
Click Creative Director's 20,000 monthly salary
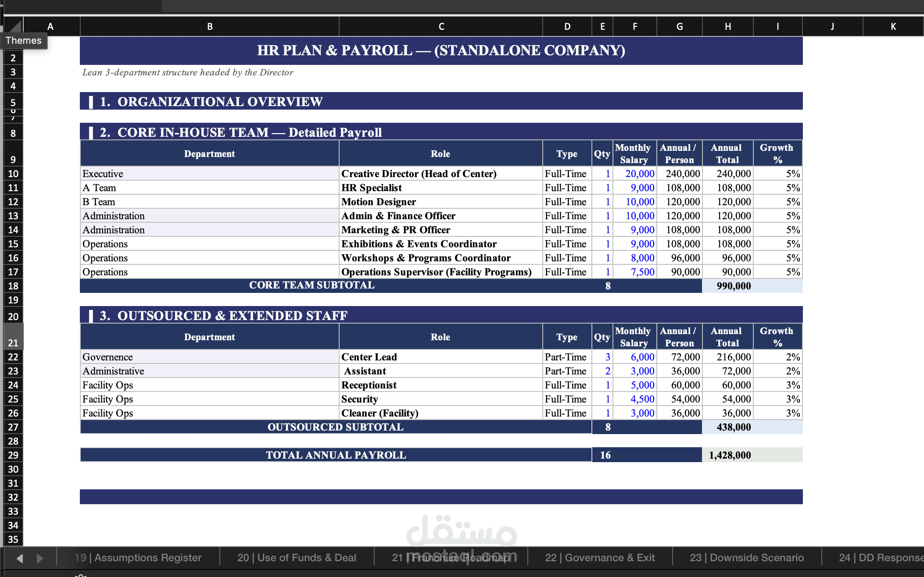(x=635, y=174)
